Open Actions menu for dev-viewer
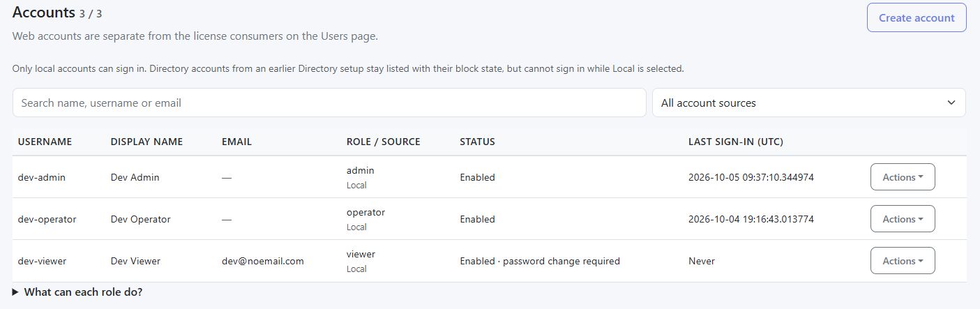The image size is (980, 309). (903, 261)
